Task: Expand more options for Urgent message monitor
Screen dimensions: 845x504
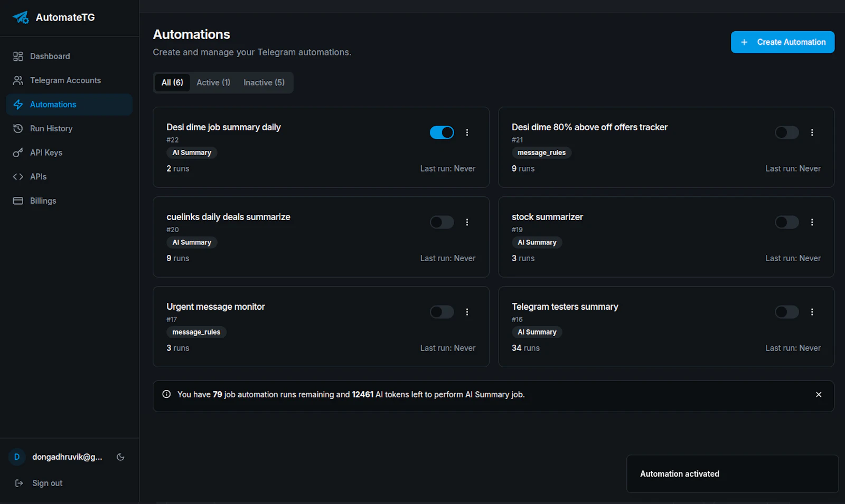Action: pos(467,312)
